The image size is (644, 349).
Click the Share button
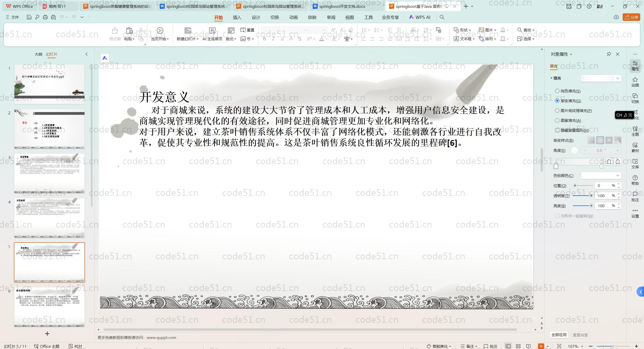(x=631, y=17)
